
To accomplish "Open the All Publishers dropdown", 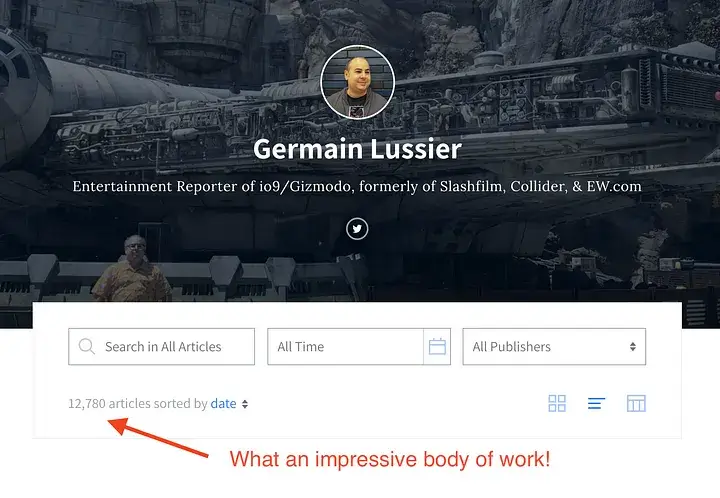I will (554, 347).
